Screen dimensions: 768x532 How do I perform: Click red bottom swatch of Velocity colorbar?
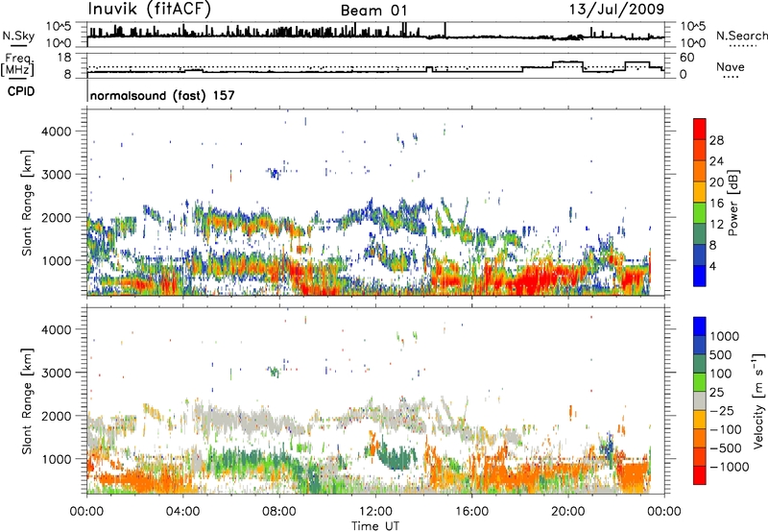pos(700,475)
